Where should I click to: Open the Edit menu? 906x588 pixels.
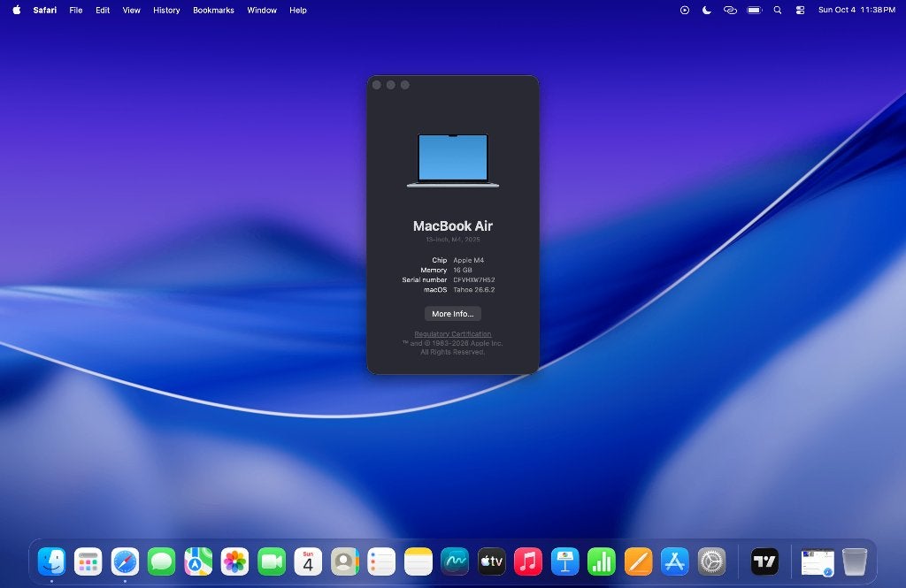point(103,10)
